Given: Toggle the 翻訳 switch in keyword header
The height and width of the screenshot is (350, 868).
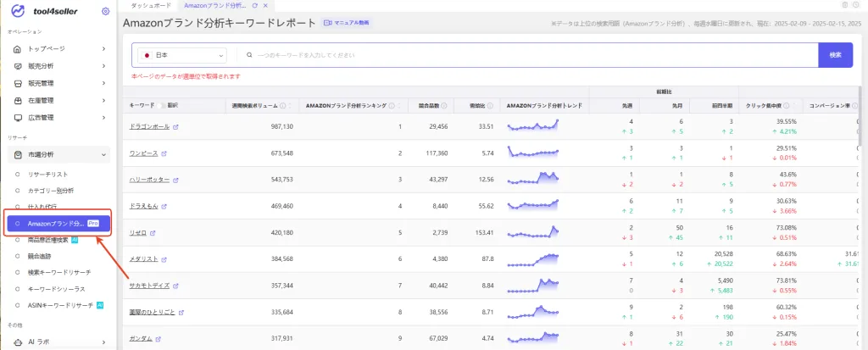Looking at the screenshot, I should pos(161,105).
